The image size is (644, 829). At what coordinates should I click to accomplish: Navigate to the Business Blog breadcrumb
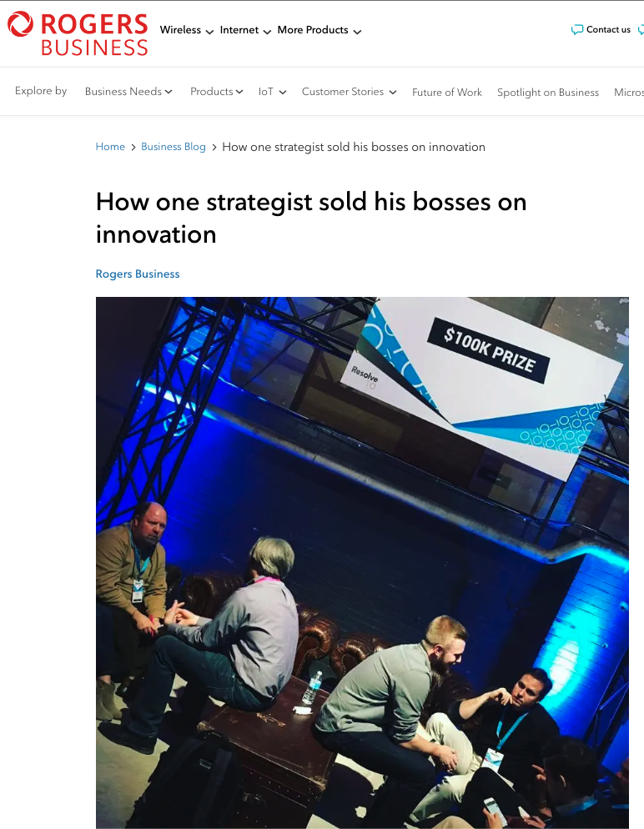coord(173,147)
